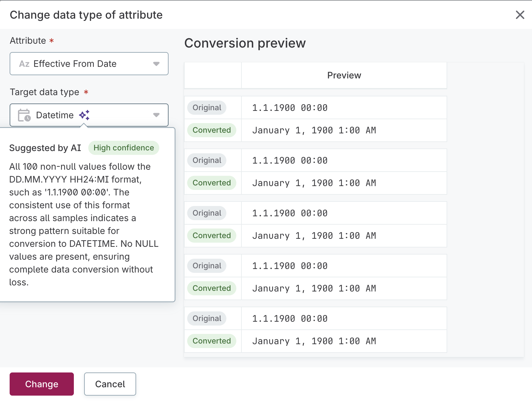Viewport: 532px width, 403px height.
Task: Open the Target data type dropdown arrow
Action: pos(156,115)
